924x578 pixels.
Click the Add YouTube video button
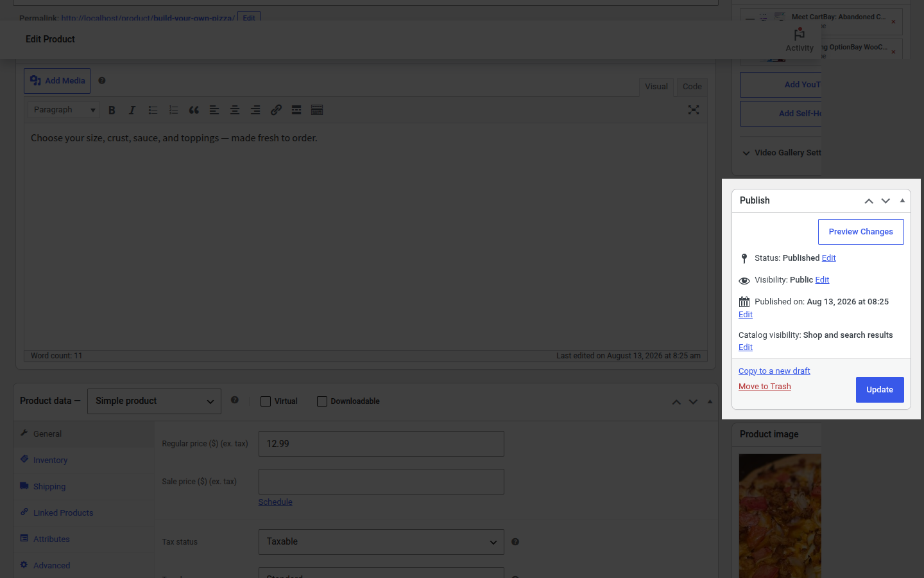pyautogui.click(x=781, y=85)
